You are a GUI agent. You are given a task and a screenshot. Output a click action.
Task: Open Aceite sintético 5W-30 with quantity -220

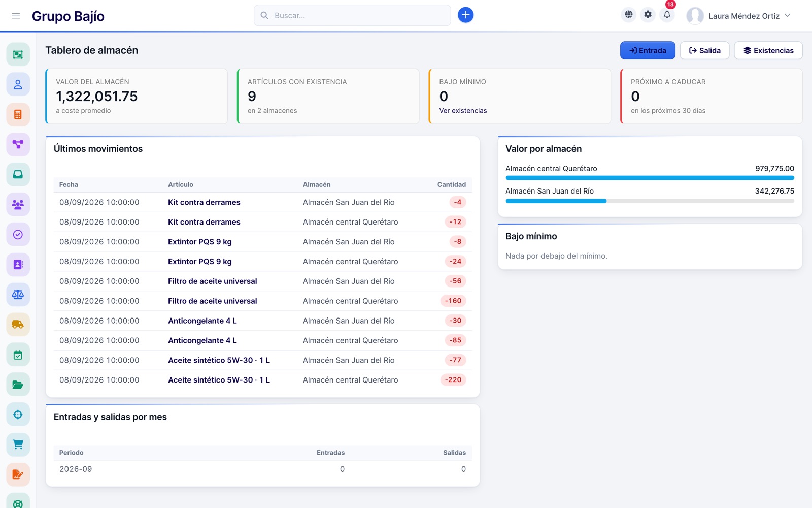tap(219, 380)
